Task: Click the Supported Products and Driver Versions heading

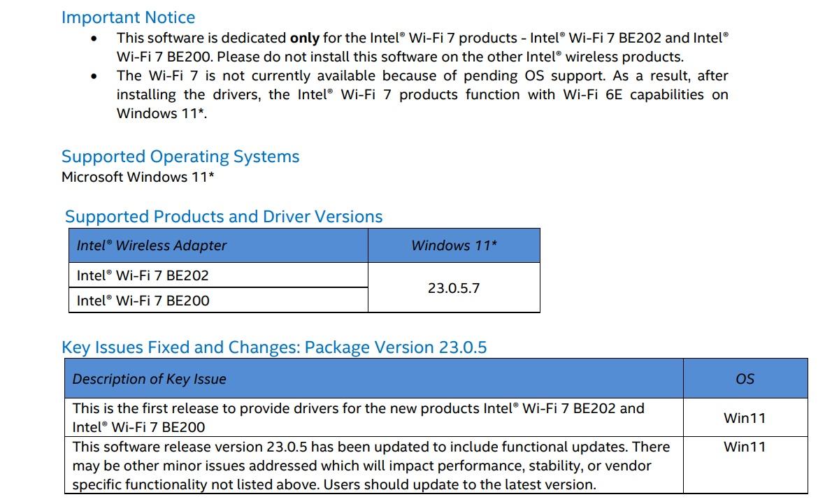Action: 224,217
